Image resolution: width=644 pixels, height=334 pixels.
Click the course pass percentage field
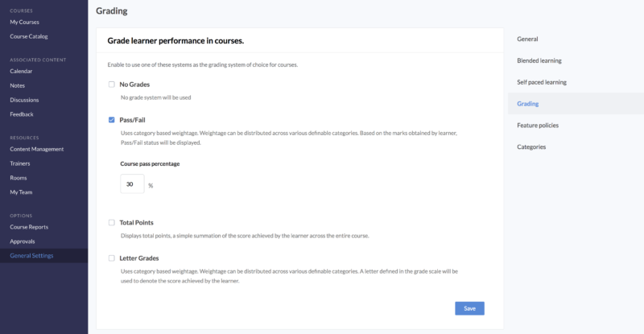(132, 184)
